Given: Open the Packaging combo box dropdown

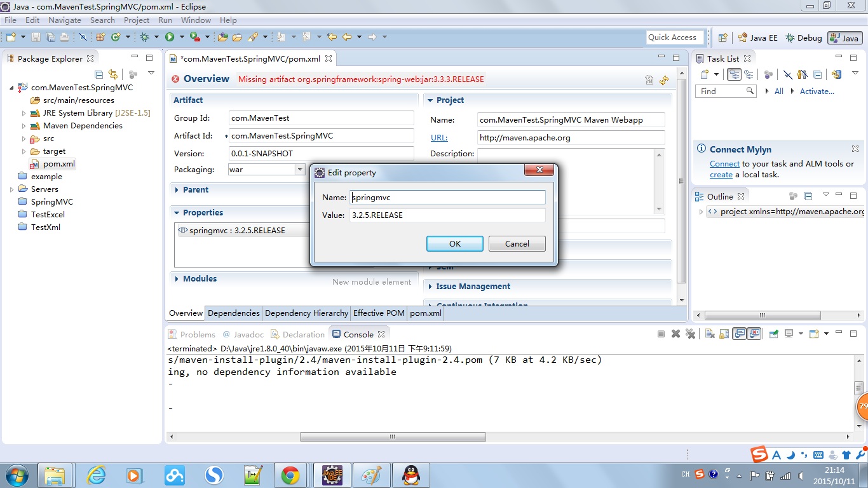Looking at the screenshot, I should (x=300, y=169).
